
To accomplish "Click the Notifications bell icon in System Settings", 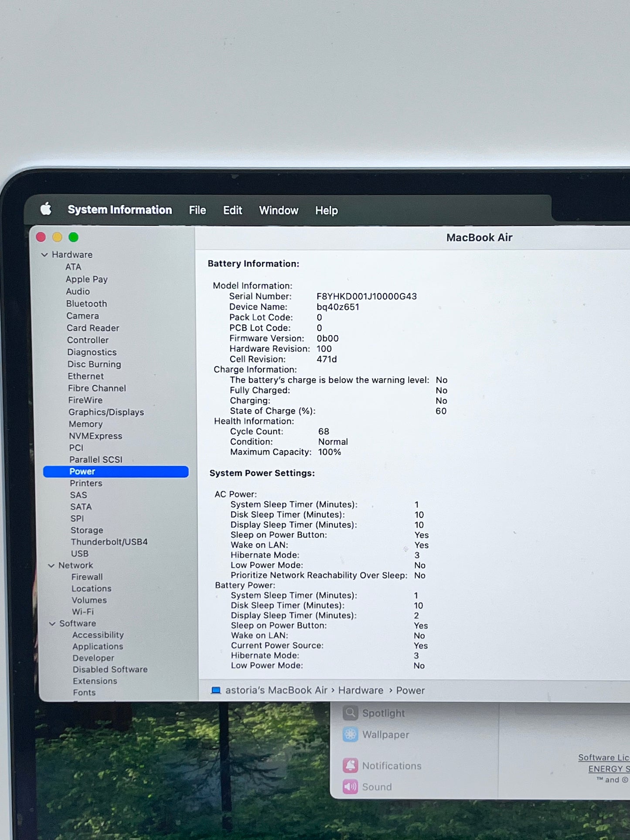I will (350, 765).
